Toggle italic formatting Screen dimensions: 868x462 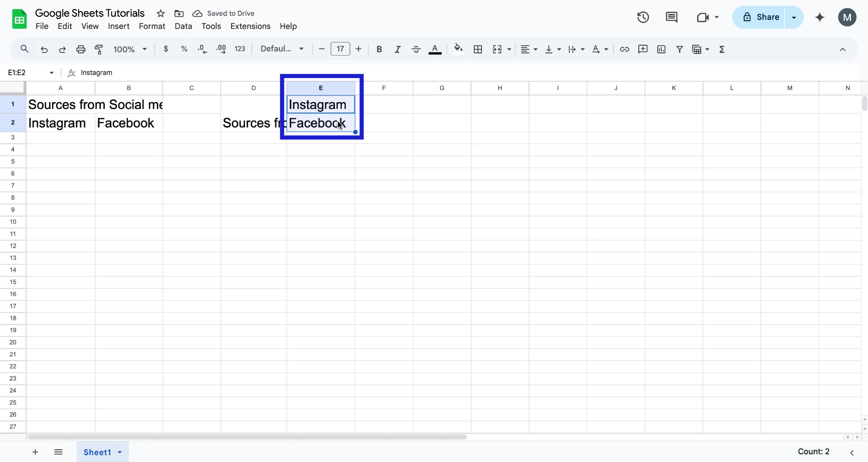397,49
